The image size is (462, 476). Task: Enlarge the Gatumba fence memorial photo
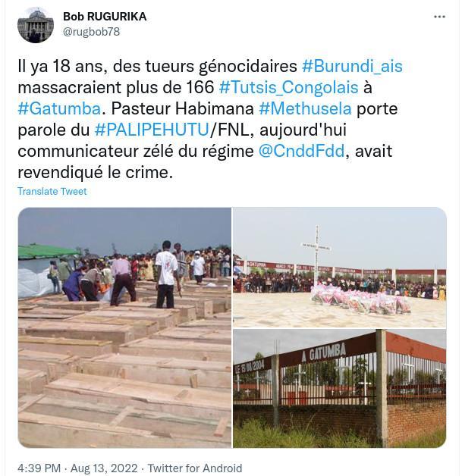point(340,388)
